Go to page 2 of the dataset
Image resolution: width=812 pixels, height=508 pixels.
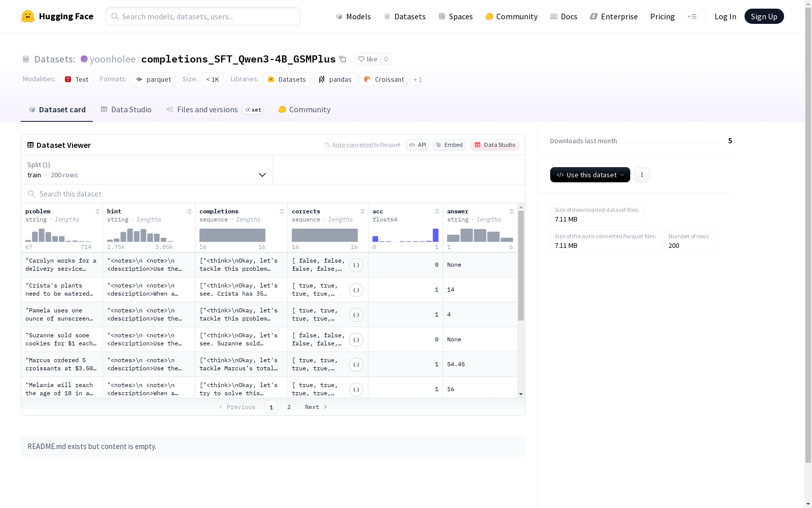click(289, 407)
